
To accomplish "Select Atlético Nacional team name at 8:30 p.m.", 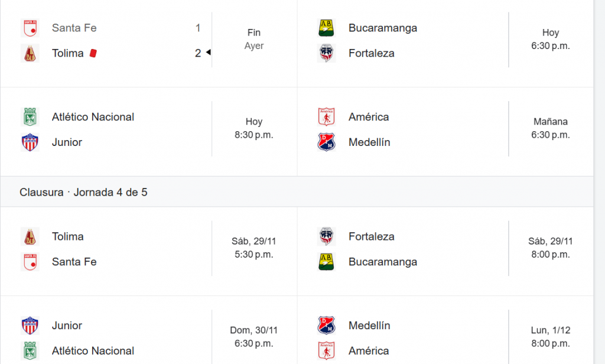I will pos(93,117).
